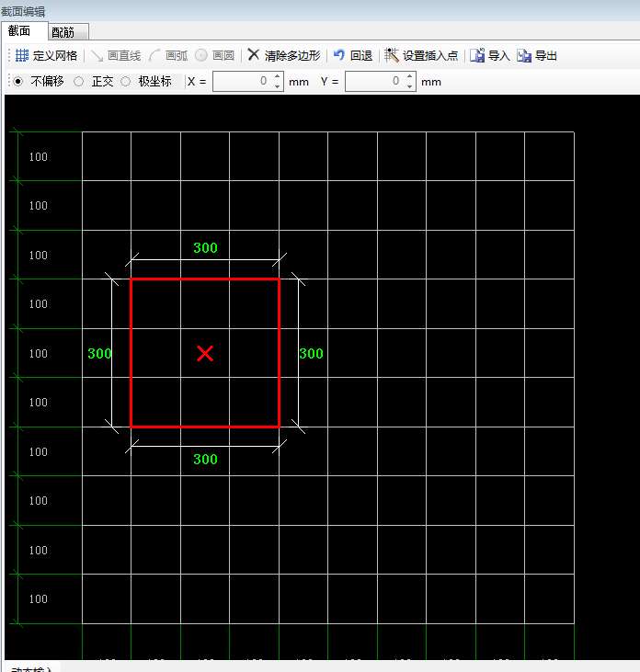Click the 定义网格 grid icon
Screen dimensions: 640x672
[x=22, y=55]
